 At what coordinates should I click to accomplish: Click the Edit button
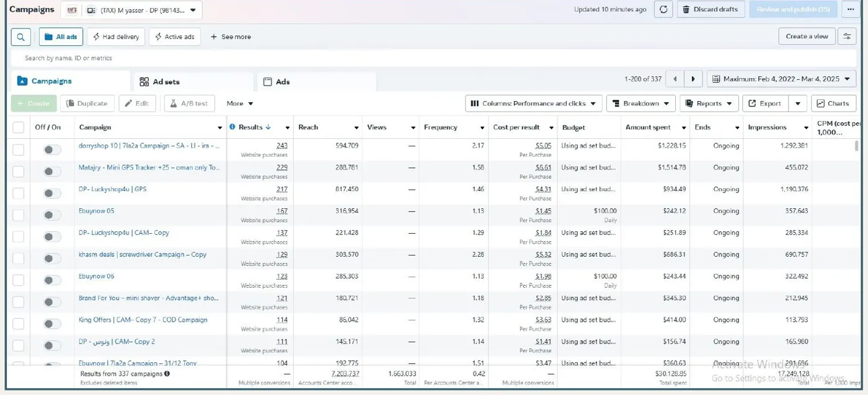[x=137, y=104]
